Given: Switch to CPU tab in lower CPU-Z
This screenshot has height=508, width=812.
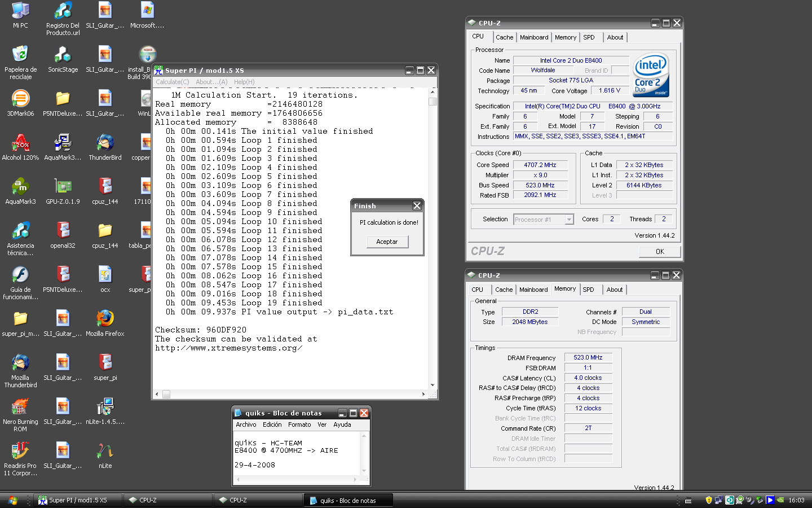Looking at the screenshot, I should (x=478, y=290).
